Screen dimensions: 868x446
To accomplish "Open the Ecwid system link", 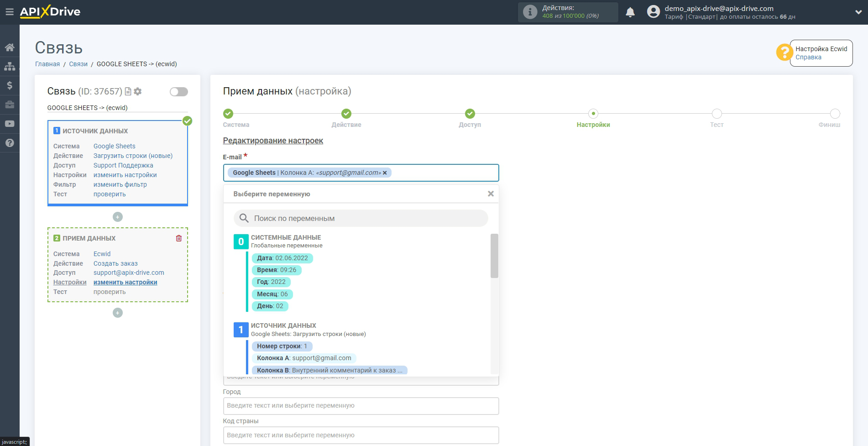I will [102, 254].
